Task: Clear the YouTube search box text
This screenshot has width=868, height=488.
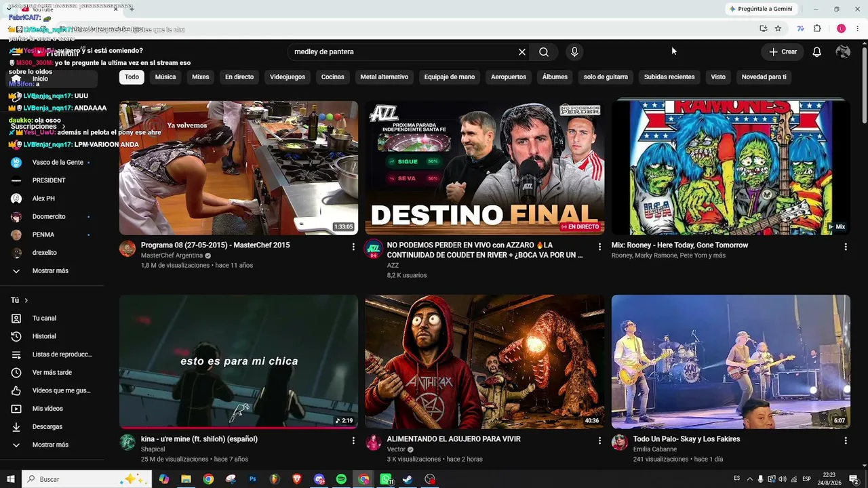Action: click(522, 52)
